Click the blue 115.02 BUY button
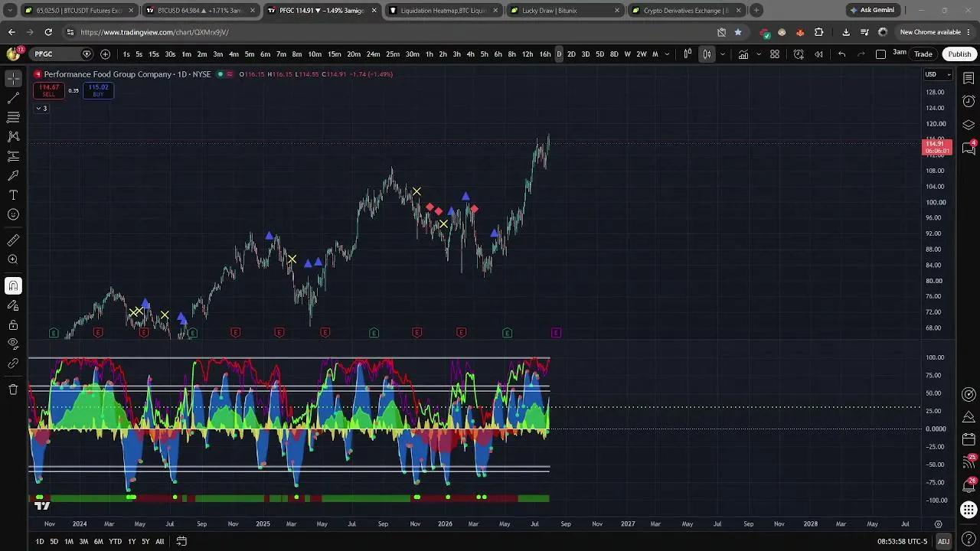980x551 pixels. coord(99,90)
